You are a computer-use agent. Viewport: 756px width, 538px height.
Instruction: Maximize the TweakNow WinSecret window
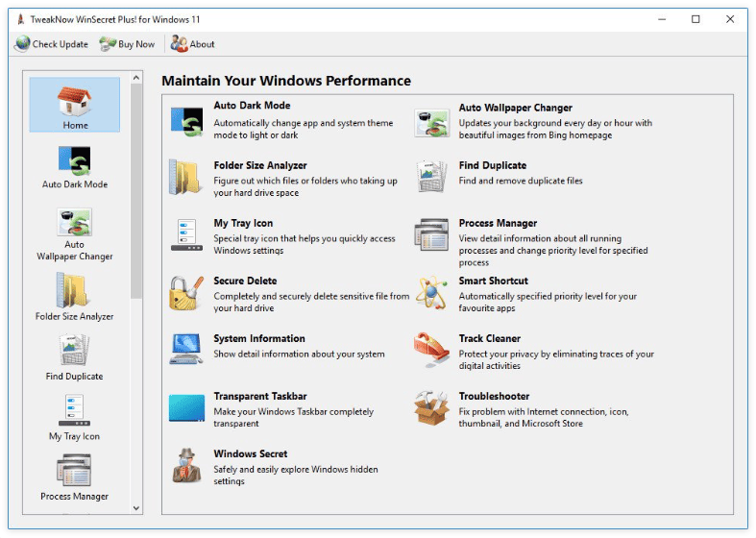point(695,19)
